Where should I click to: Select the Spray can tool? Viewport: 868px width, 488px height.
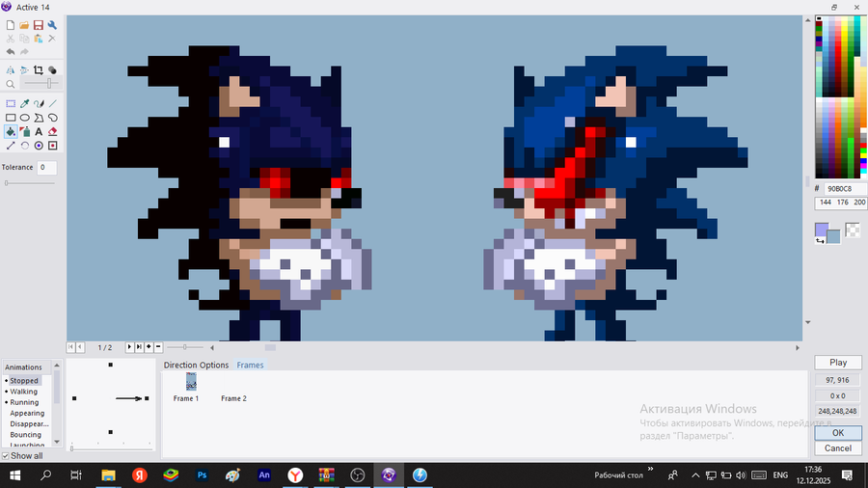(24, 132)
